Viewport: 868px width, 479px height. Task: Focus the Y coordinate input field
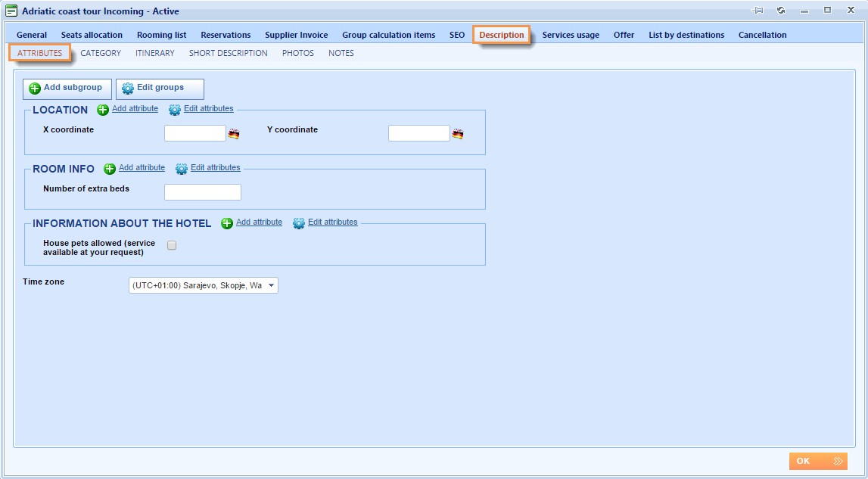(419, 133)
